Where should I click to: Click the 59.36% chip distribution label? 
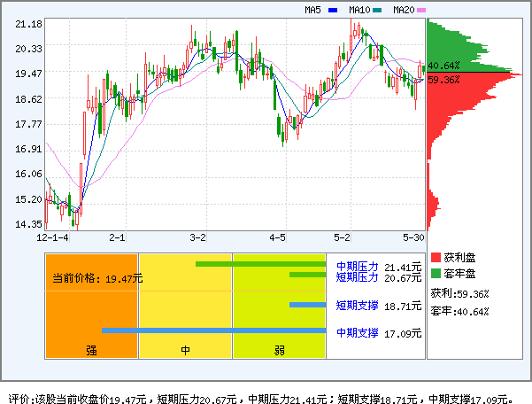[x=443, y=80]
